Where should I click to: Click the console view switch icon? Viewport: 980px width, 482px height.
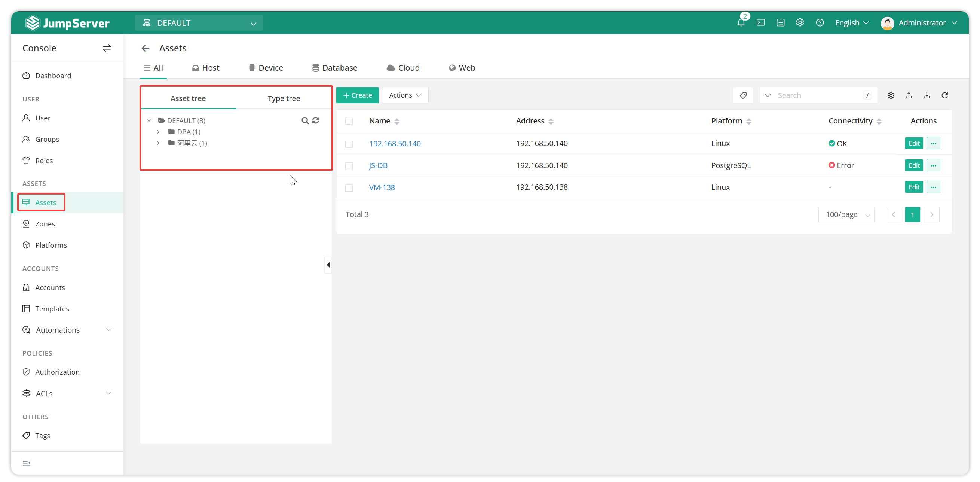[107, 48]
